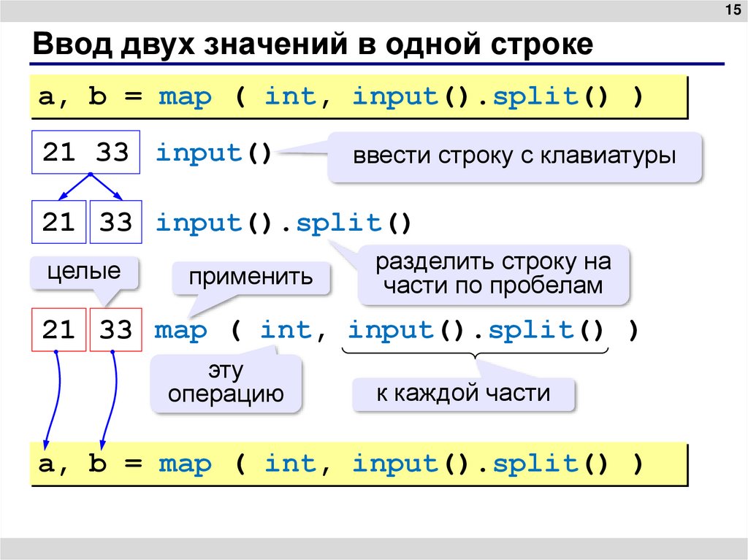Click the callout 'разделить строку на части по пробелам'
748x560 pixels.
(x=493, y=274)
